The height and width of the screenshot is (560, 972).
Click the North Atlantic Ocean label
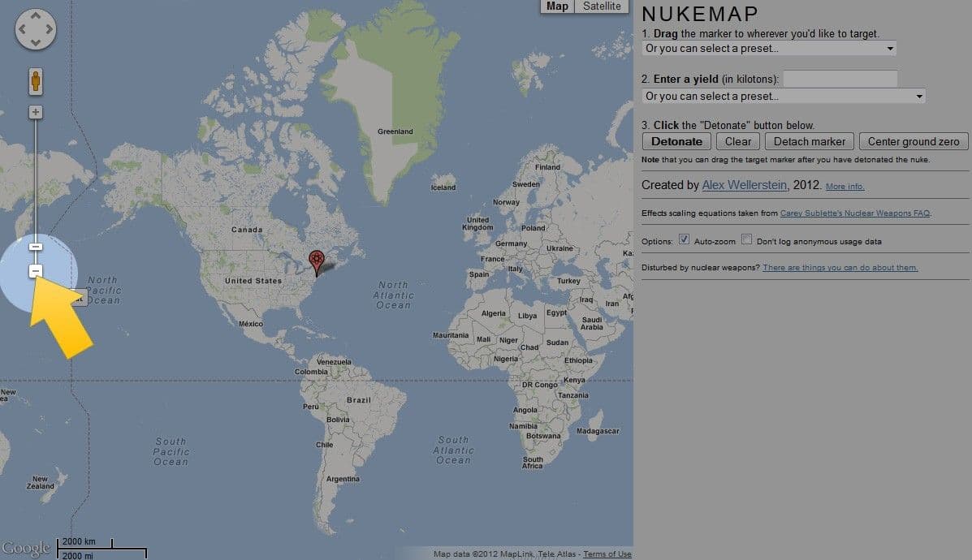(394, 295)
